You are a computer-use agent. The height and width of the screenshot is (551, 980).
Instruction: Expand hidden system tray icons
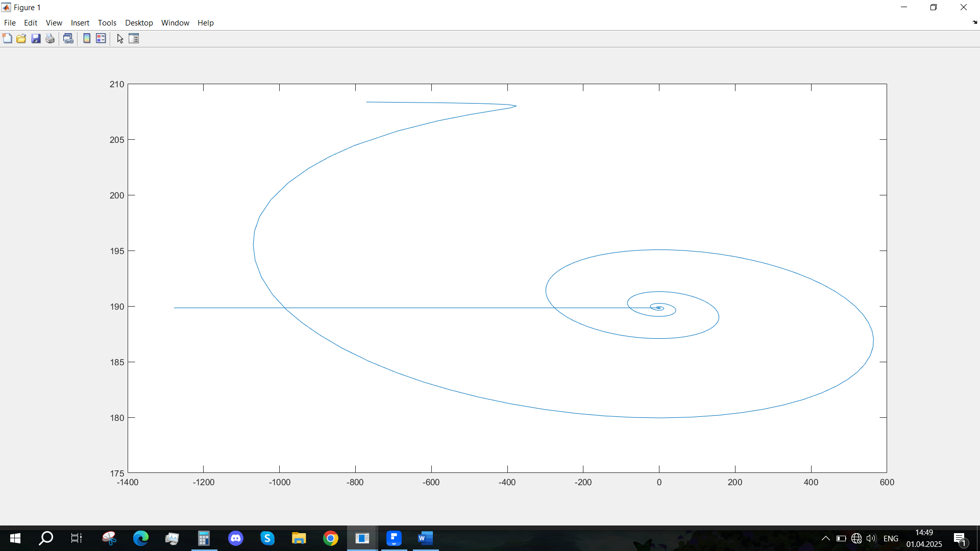(x=825, y=538)
